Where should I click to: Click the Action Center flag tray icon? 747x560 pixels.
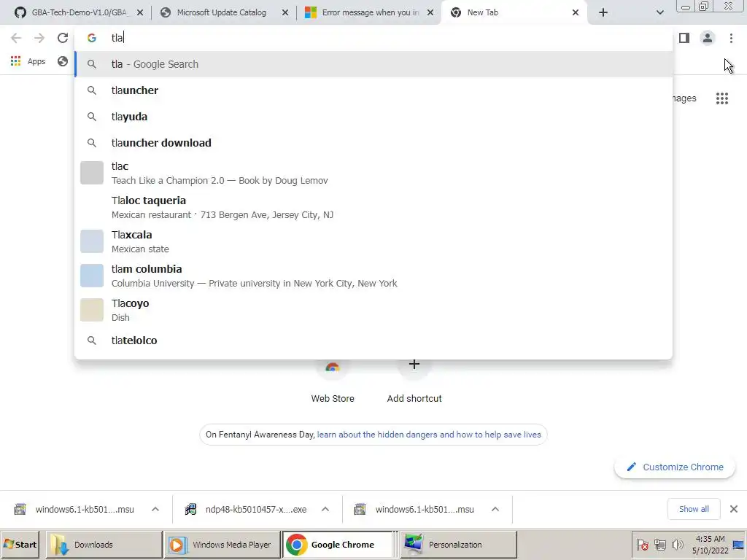point(642,544)
